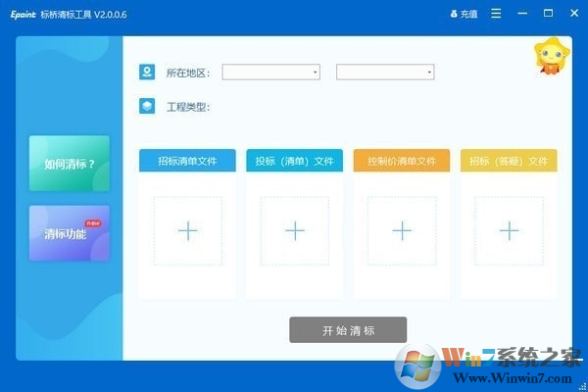588x392 pixels.
Task: Click the 充值 recharge button
Action: click(464, 14)
